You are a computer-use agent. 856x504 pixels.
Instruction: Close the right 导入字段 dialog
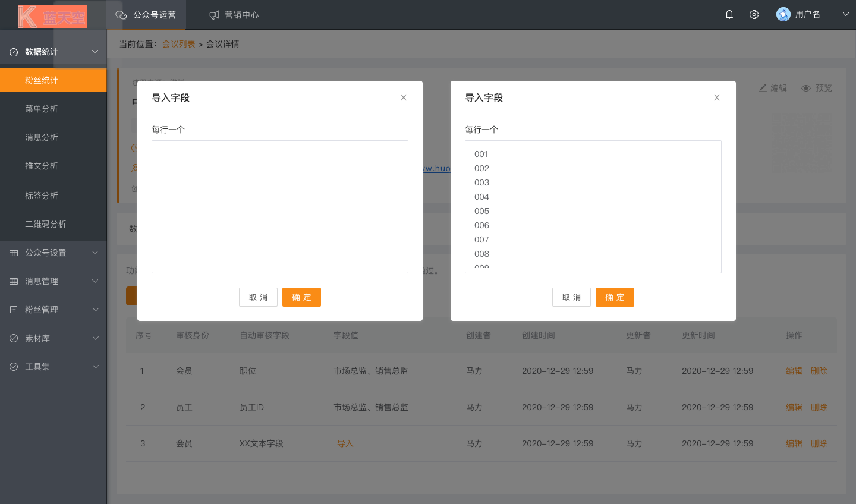717,97
